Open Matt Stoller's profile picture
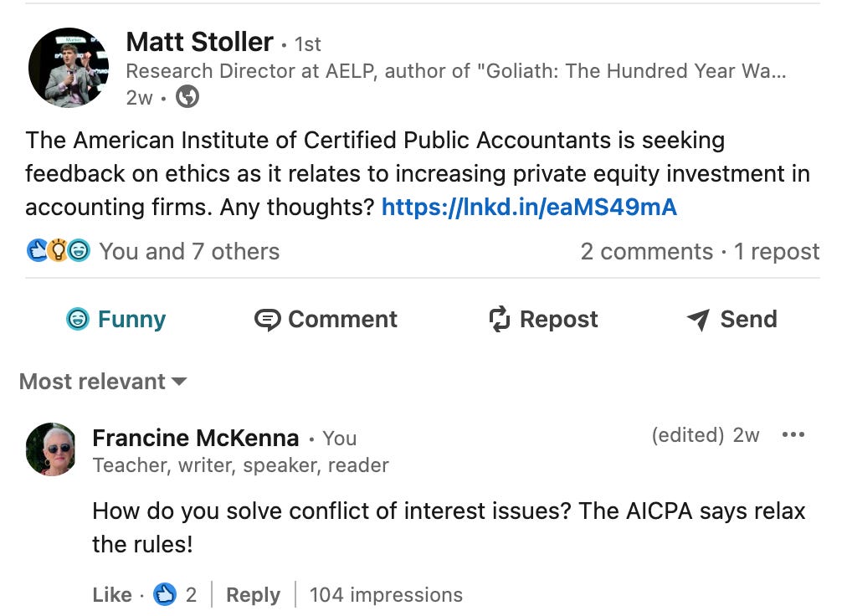This screenshot has width=847, height=616. coord(69,68)
